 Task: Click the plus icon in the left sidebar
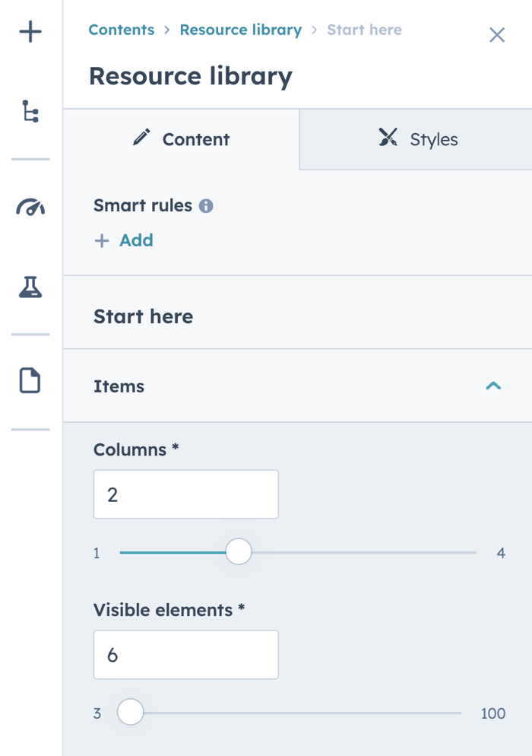click(x=29, y=32)
